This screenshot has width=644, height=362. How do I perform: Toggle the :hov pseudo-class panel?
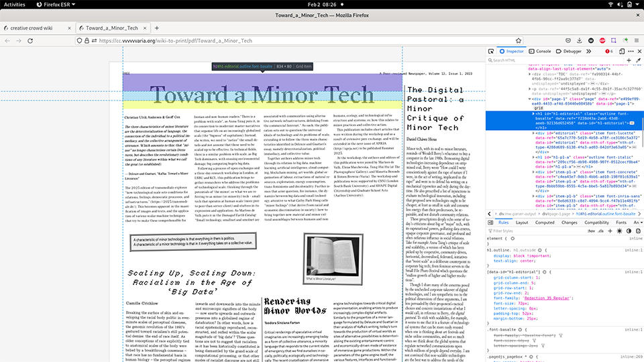coord(591,231)
